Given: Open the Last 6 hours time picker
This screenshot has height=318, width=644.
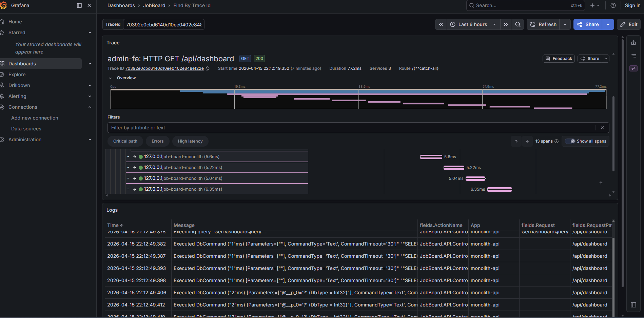Looking at the screenshot, I should [x=473, y=24].
